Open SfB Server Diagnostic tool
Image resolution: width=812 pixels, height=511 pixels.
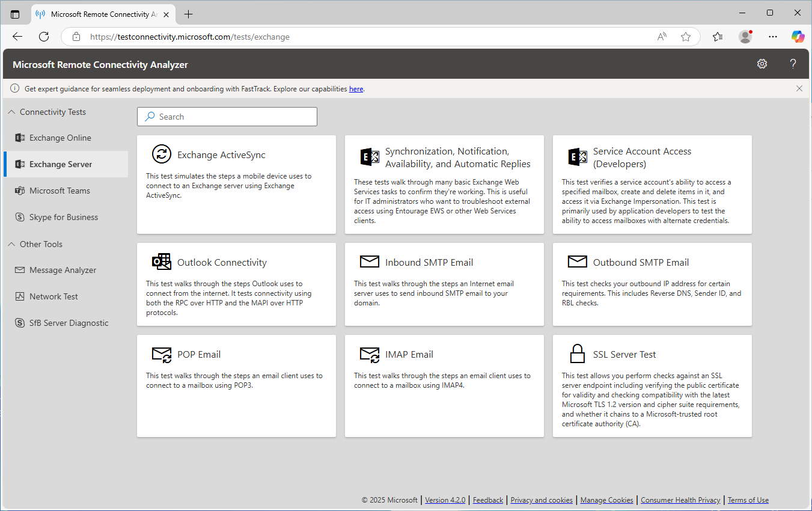point(66,323)
